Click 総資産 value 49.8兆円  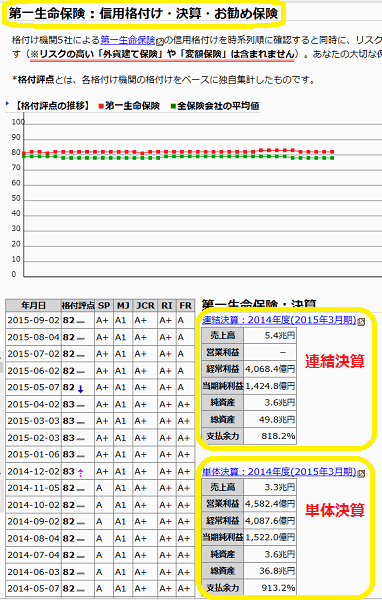[x=270, y=419]
